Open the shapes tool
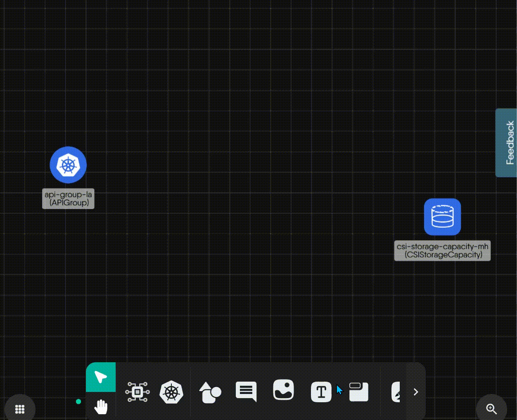 click(210, 392)
